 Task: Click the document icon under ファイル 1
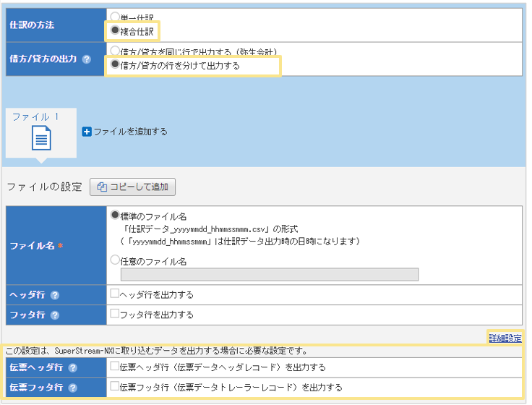pyautogui.click(x=41, y=138)
